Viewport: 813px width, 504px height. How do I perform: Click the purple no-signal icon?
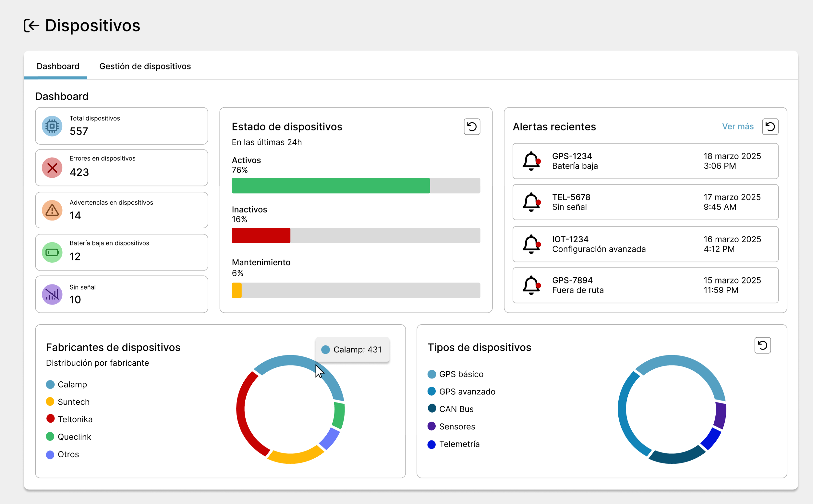[52, 294]
